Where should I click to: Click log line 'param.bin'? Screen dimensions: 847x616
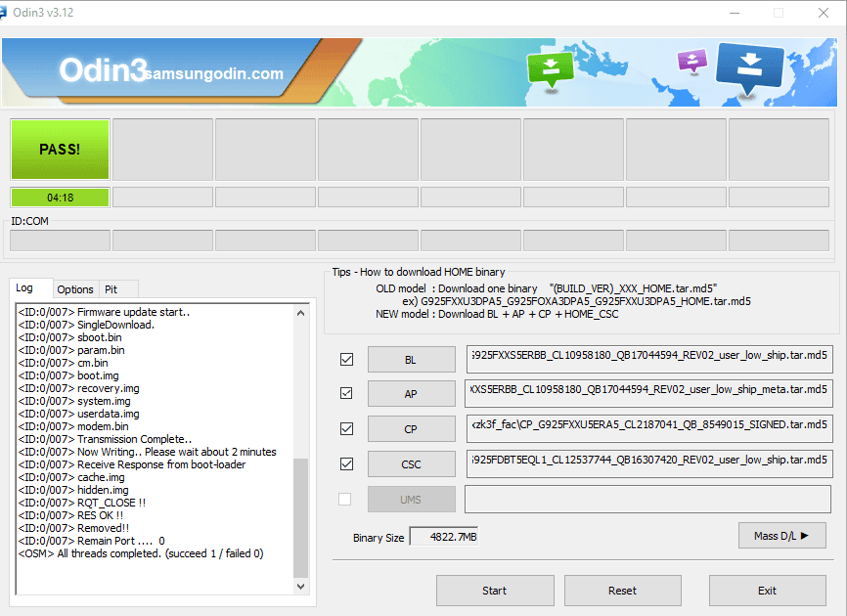coord(71,350)
